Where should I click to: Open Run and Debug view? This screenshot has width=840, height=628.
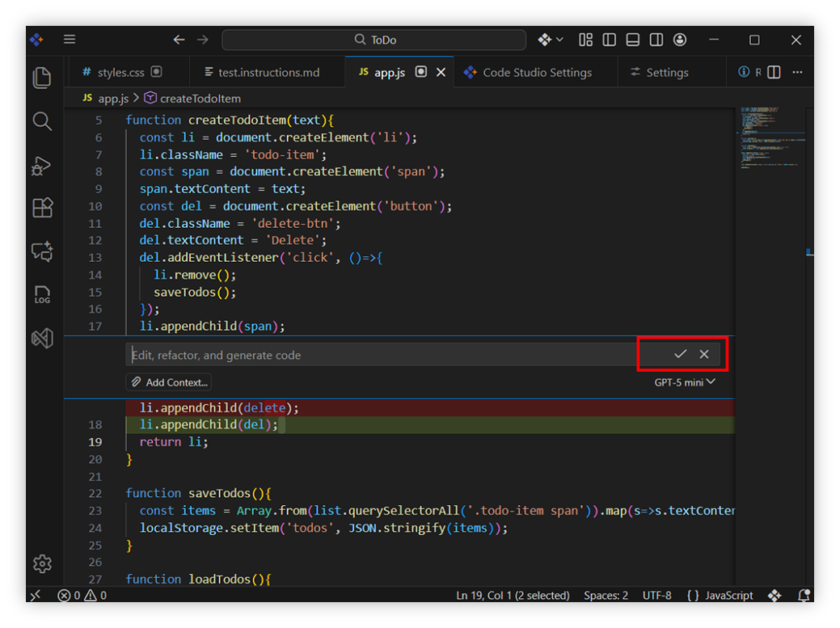click(42, 166)
